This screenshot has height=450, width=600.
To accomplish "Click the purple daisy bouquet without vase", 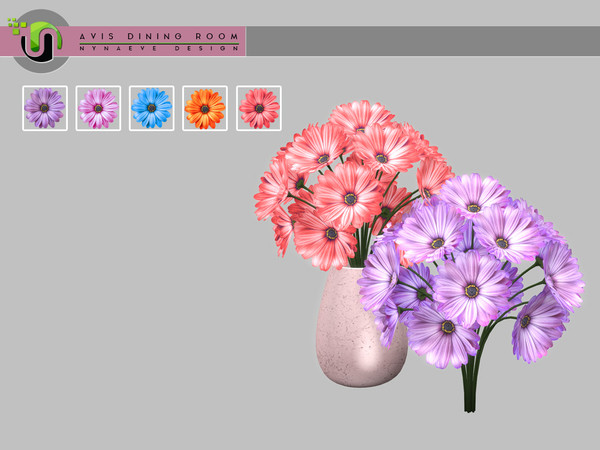I will (471, 291).
